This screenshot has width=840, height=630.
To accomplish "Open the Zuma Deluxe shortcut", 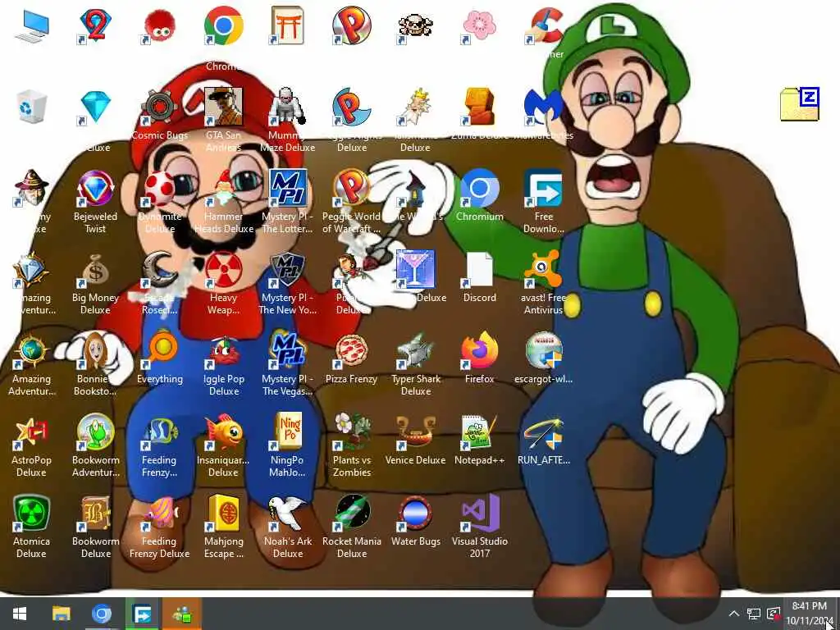I will click(x=479, y=113).
